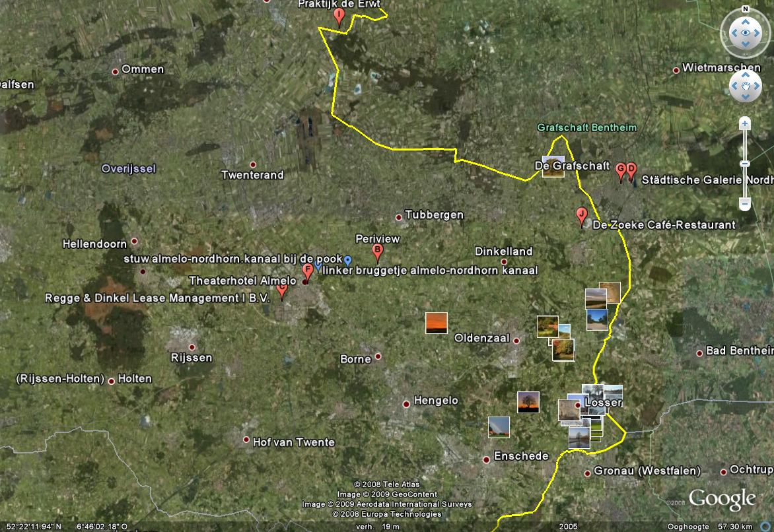Click the N north indicator on the compass
Image resolution: width=774 pixels, height=532 pixels.
(x=745, y=9)
